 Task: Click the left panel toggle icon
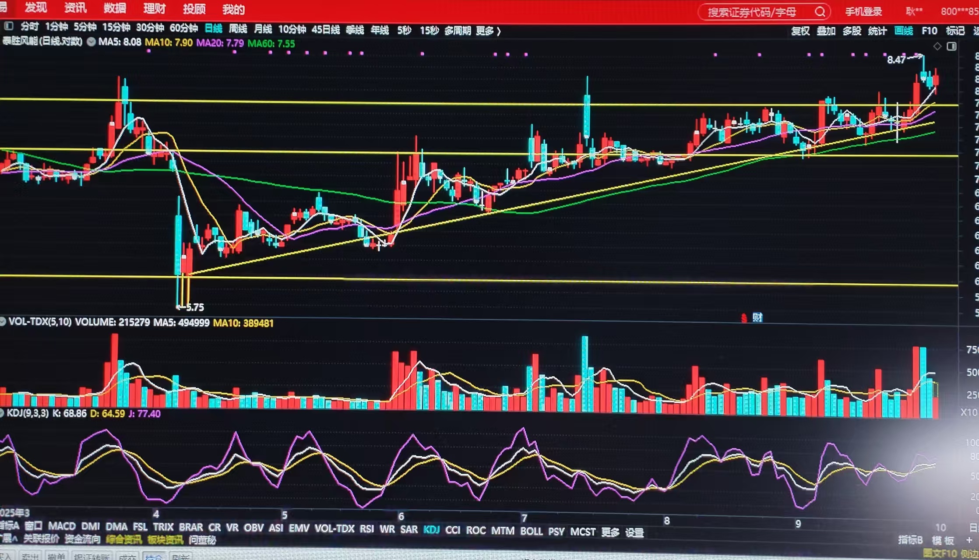coord(8,26)
